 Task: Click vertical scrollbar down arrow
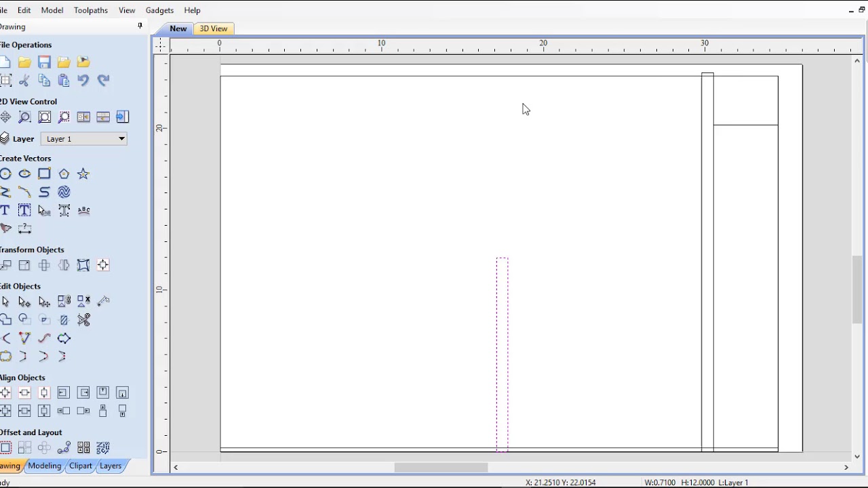[858, 456]
